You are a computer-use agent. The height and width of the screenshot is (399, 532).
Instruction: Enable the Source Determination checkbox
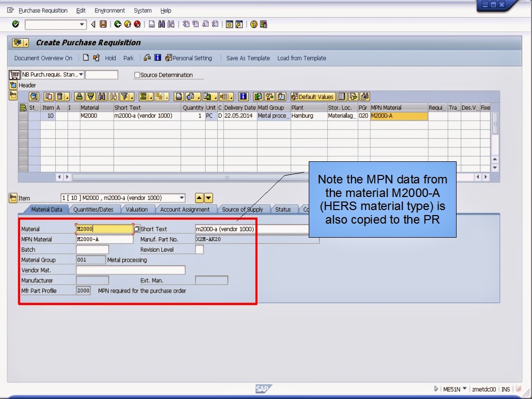pyautogui.click(x=136, y=74)
